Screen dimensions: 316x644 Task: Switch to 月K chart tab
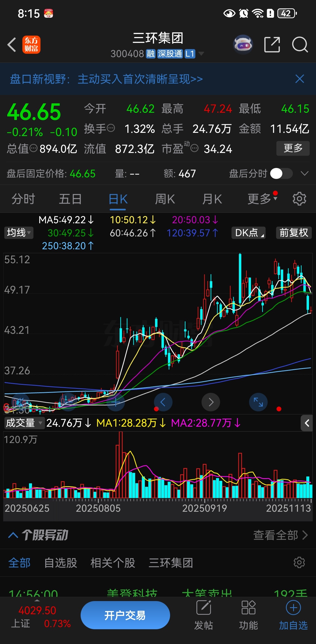[212, 199]
